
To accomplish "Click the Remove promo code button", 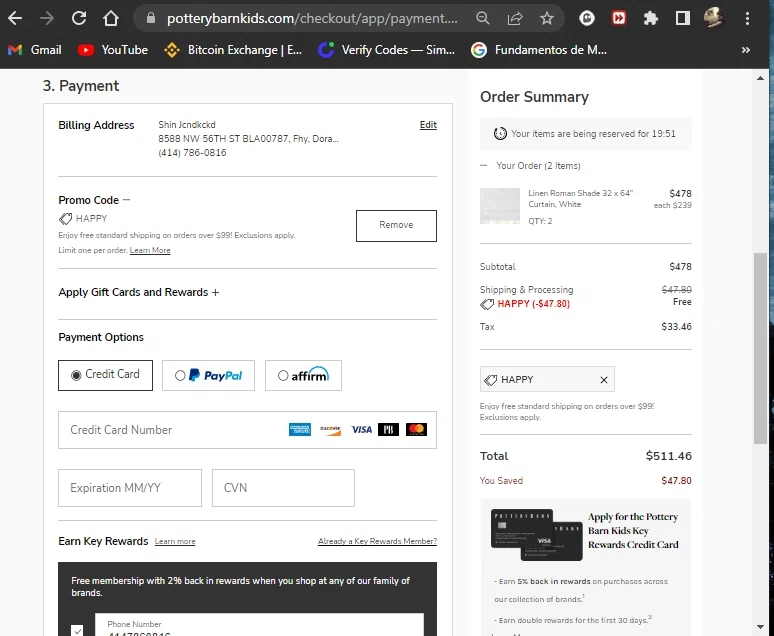I will pyautogui.click(x=396, y=226).
